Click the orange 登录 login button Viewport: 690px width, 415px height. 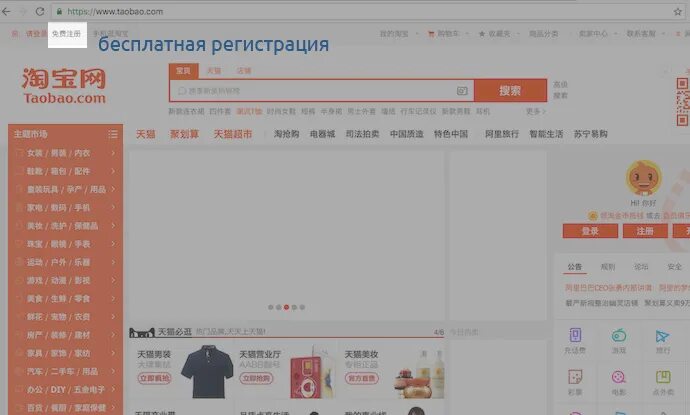[590, 231]
